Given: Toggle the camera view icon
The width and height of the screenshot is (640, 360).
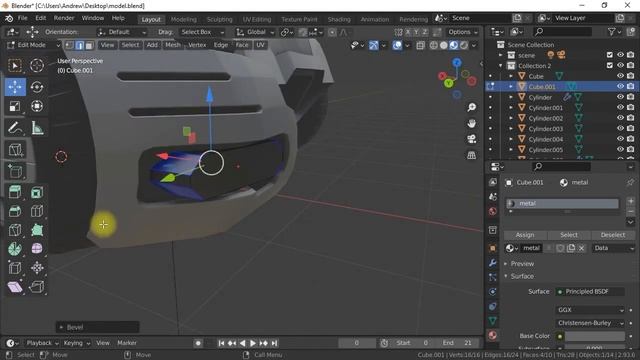Looking at the screenshot, I should click(x=471, y=139).
